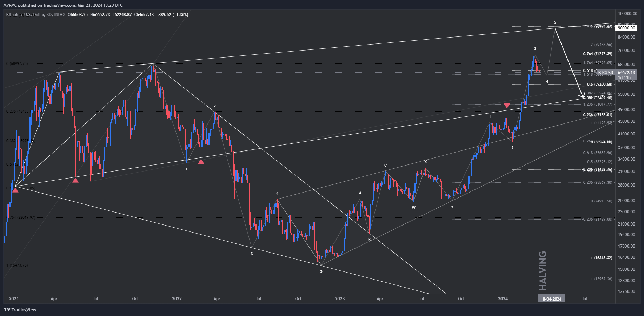
Task: Click the Fibonacci label 2 (79453.56)
Action: (x=602, y=45)
